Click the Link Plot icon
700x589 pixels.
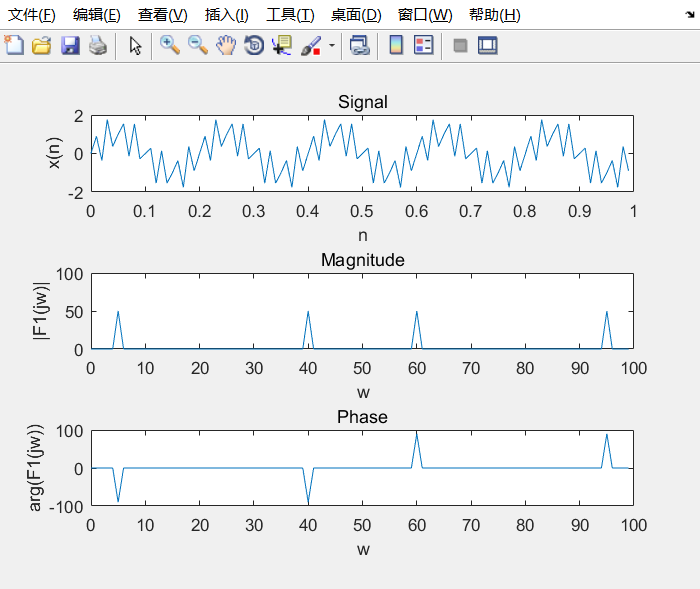pyautogui.click(x=359, y=45)
